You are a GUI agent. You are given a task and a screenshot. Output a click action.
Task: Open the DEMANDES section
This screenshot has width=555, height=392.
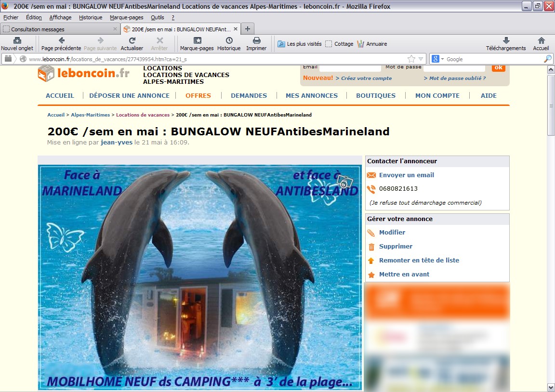pos(249,95)
